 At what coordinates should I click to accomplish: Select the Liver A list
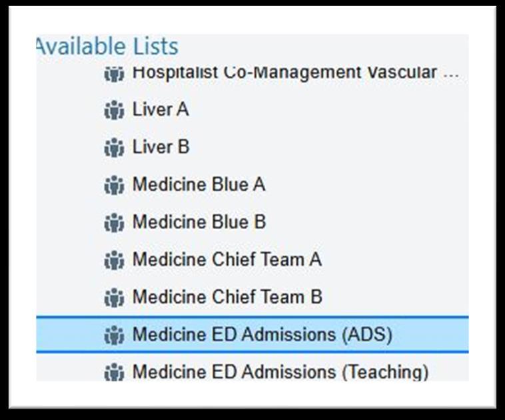tap(161, 110)
